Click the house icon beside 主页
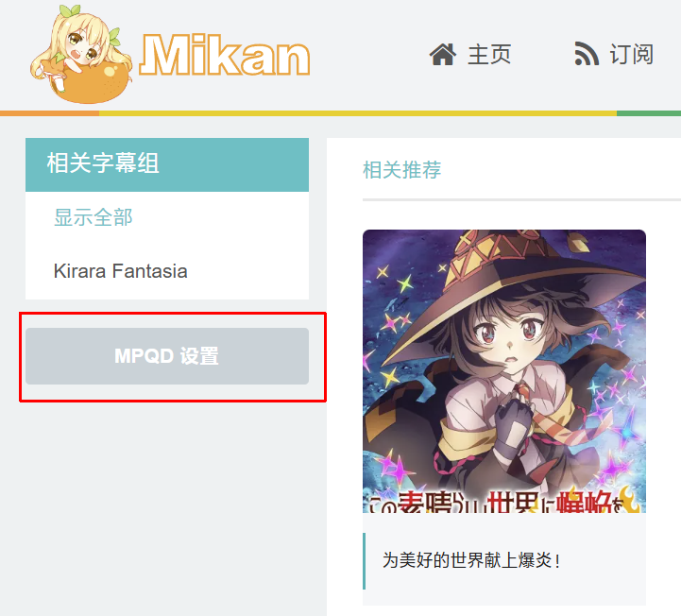Screen dimensions: 681x616 (x=443, y=55)
